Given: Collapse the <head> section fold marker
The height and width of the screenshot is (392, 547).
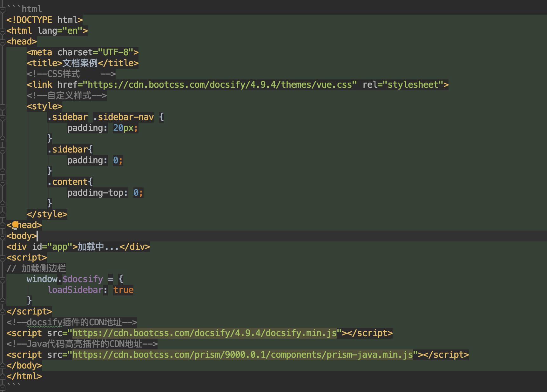Looking at the screenshot, I should 3,42.
